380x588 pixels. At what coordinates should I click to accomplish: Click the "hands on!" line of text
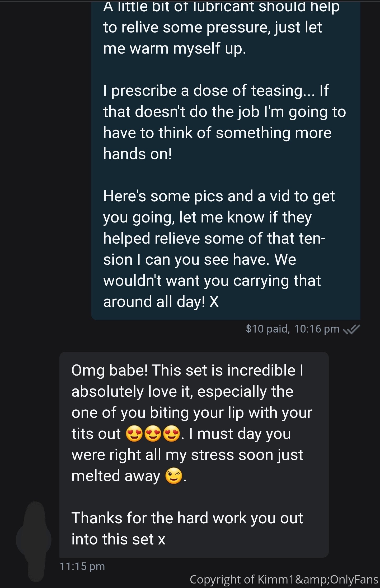point(137,154)
